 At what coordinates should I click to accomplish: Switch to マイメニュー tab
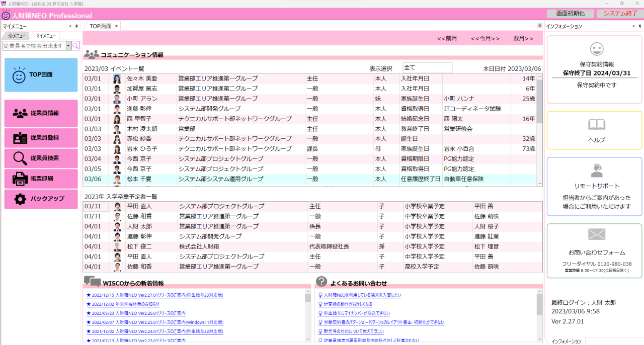coord(45,36)
